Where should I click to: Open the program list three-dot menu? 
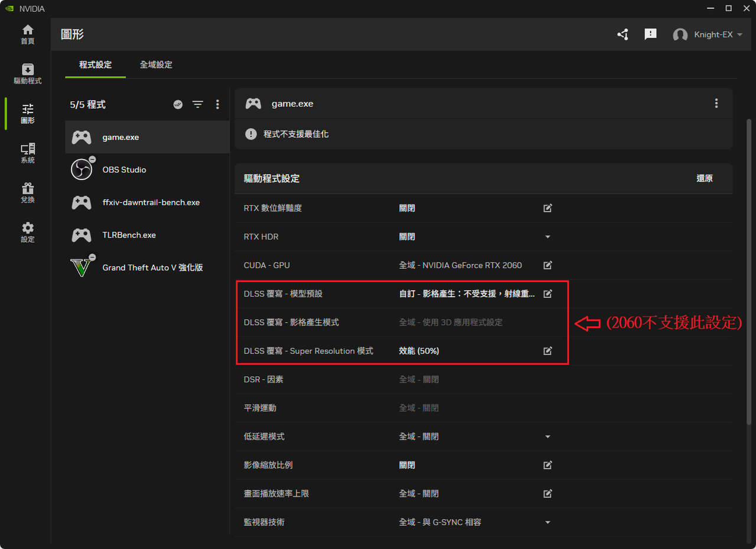pos(217,105)
